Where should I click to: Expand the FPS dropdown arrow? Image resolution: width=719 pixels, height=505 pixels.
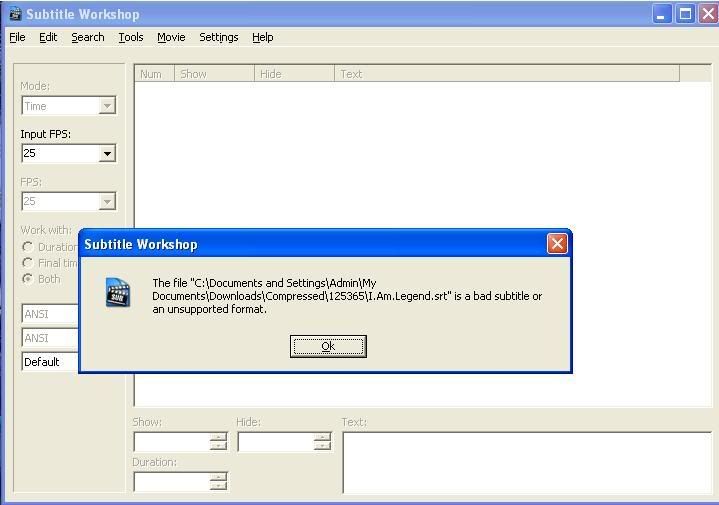[107, 201]
